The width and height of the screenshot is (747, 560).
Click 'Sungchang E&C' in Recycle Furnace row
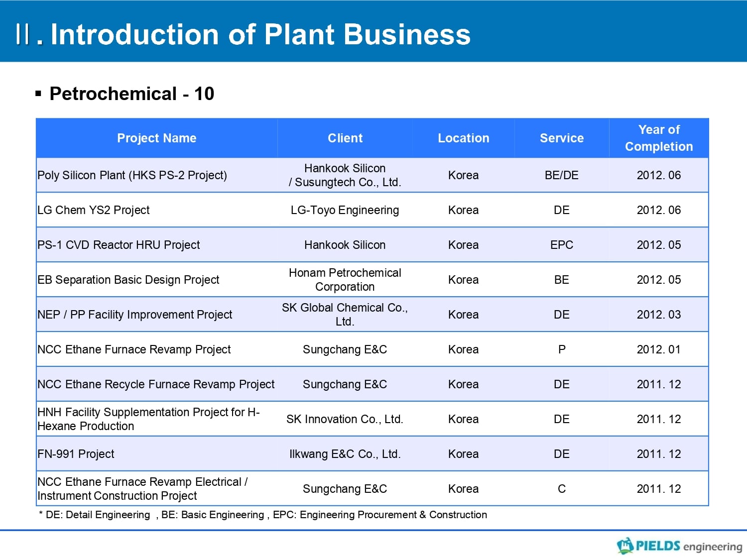pyautogui.click(x=345, y=384)
